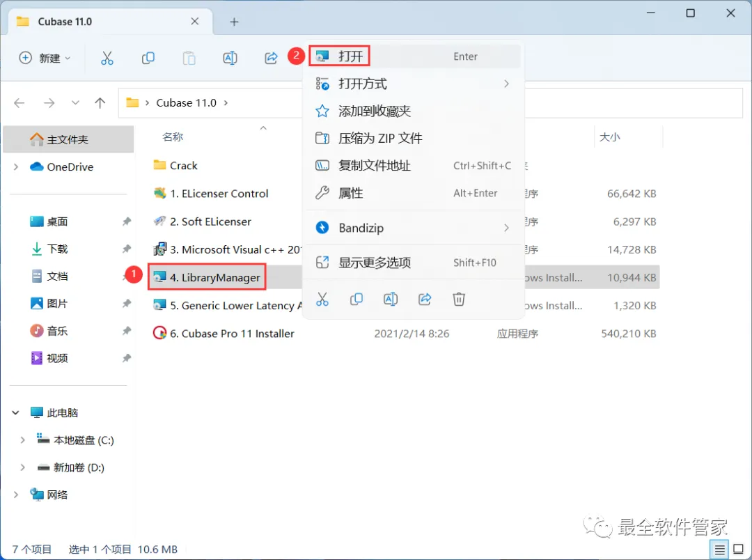Select file 4. LibraryManager
This screenshot has width=752, height=560.
pos(215,277)
